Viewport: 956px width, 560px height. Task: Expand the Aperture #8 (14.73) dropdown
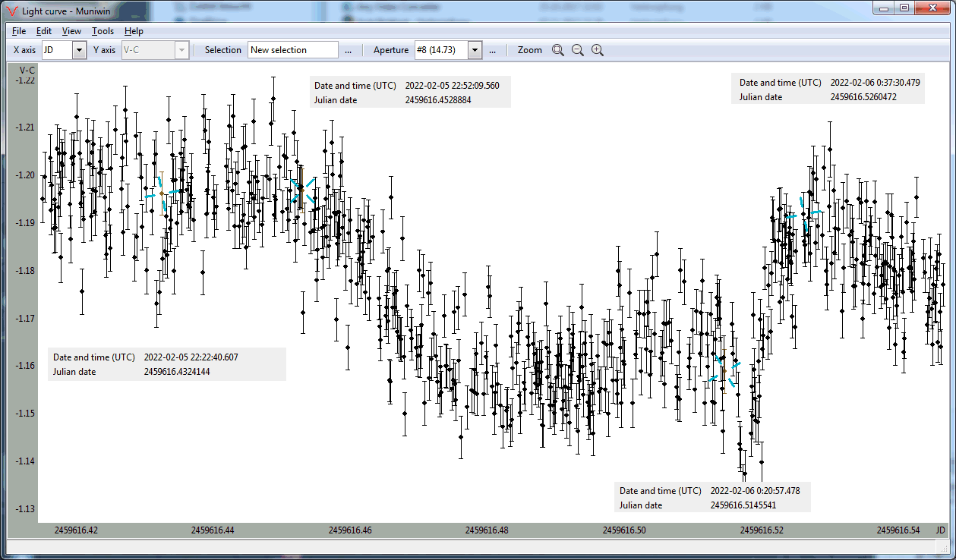(x=475, y=50)
